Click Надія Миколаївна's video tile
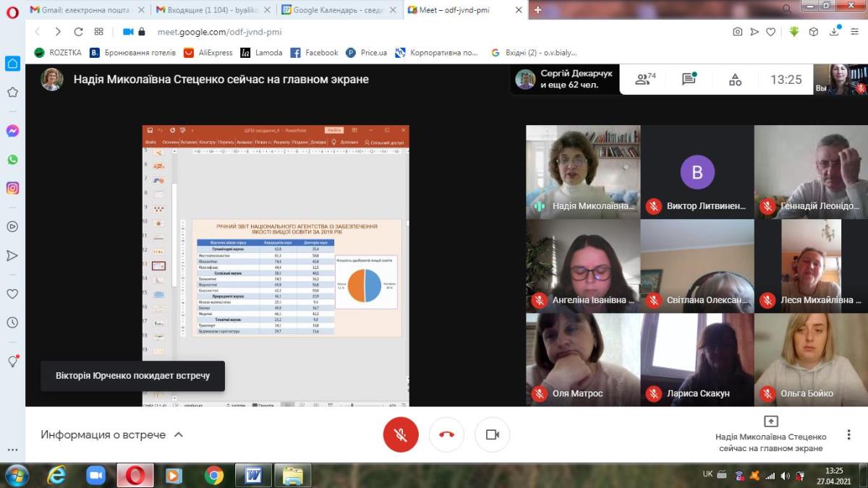Viewport: 868px width, 488px height. pyautogui.click(x=582, y=172)
